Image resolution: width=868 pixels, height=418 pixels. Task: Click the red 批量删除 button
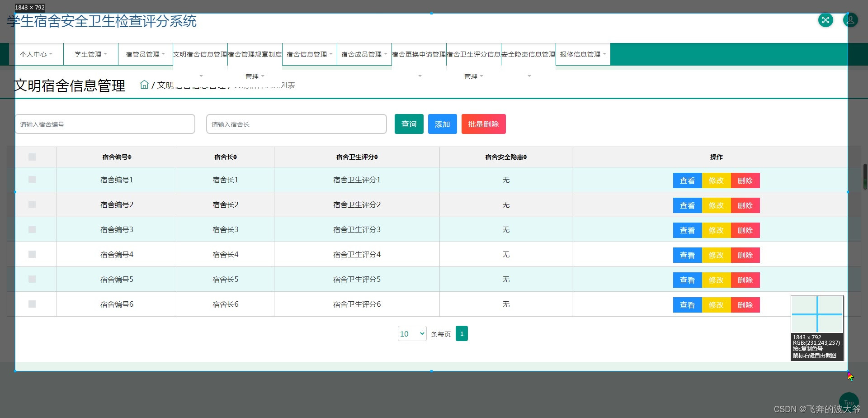(x=484, y=124)
